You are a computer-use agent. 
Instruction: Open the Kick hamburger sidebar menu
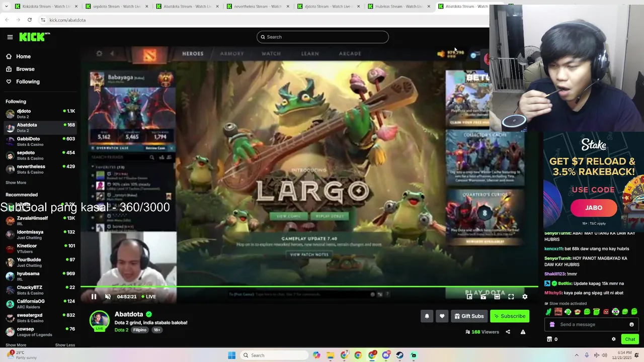(x=10, y=37)
